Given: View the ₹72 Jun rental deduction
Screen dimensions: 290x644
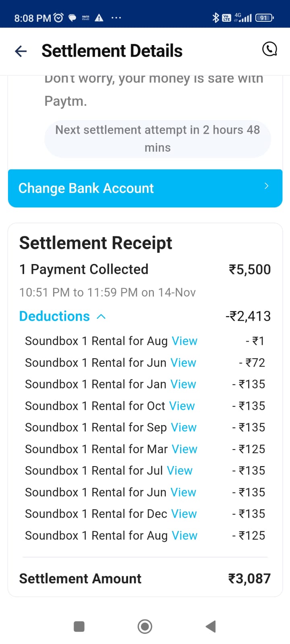Looking at the screenshot, I should (183, 363).
